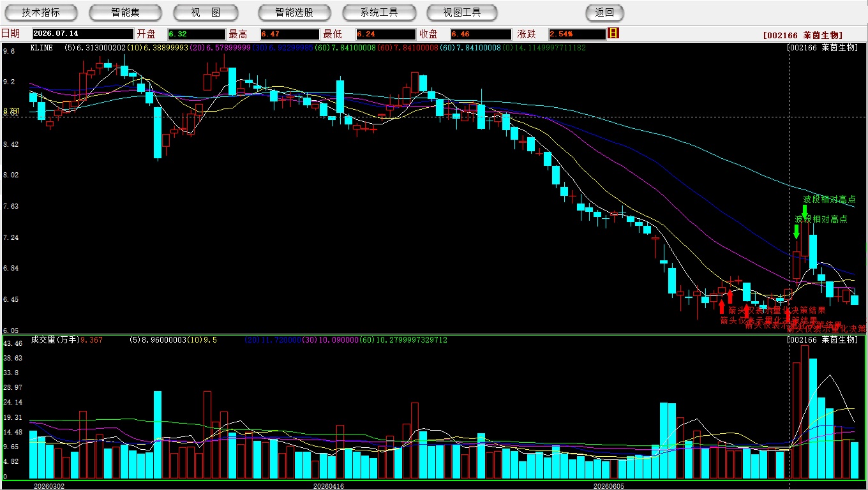Click the 9.2 price axis label
868x490 pixels.
coord(8,82)
